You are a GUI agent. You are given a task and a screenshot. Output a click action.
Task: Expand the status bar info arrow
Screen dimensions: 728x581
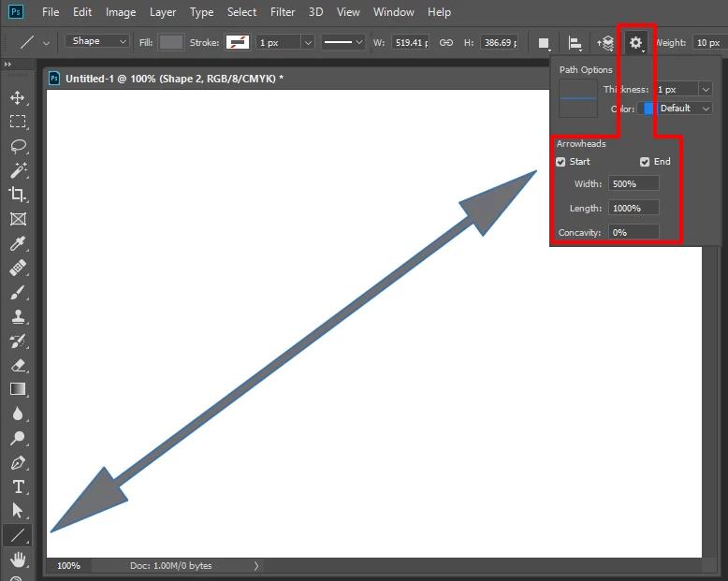pyautogui.click(x=255, y=566)
